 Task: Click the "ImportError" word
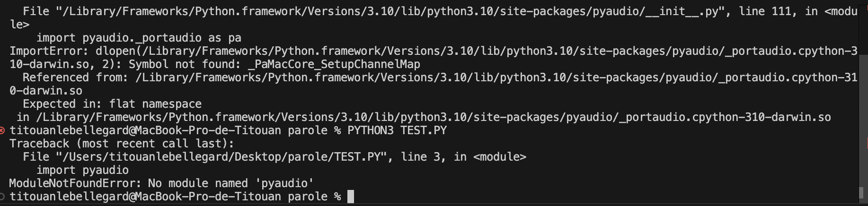(48, 51)
